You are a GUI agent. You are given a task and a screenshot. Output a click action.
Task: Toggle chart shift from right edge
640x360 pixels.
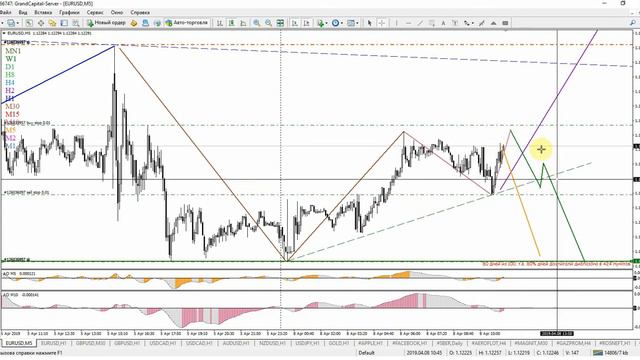tap(307, 23)
